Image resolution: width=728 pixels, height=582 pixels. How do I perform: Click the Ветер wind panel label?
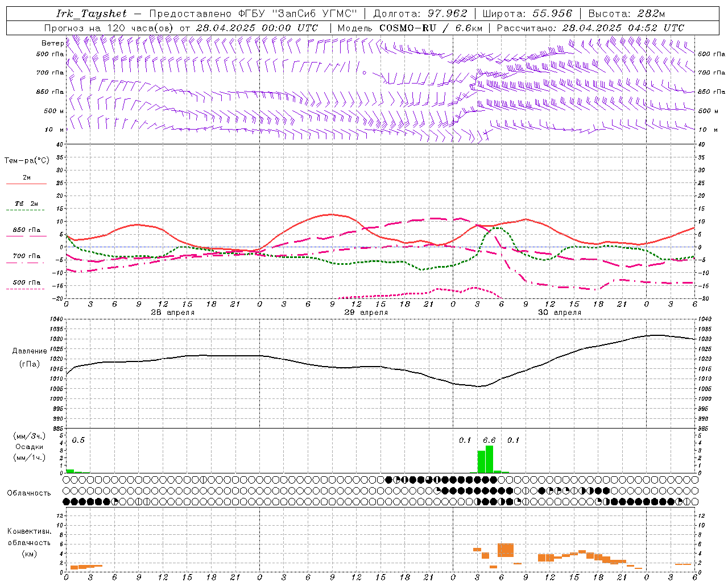point(52,43)
